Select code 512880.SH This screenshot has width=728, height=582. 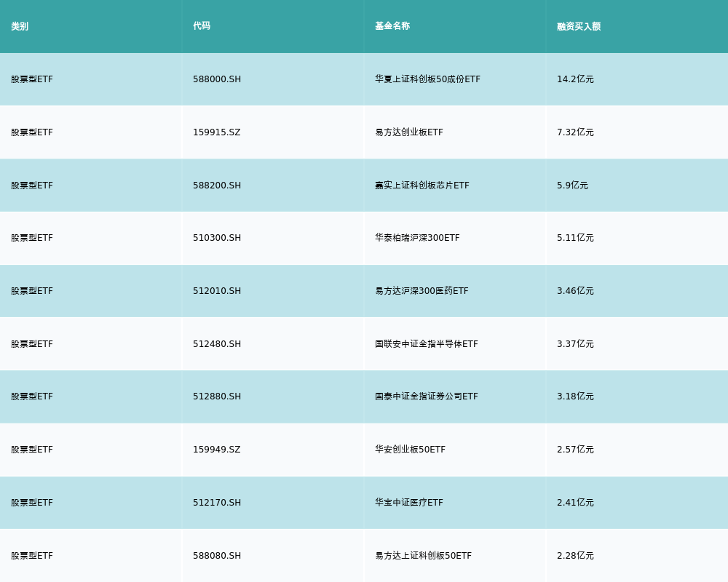(x=217, y=396)
